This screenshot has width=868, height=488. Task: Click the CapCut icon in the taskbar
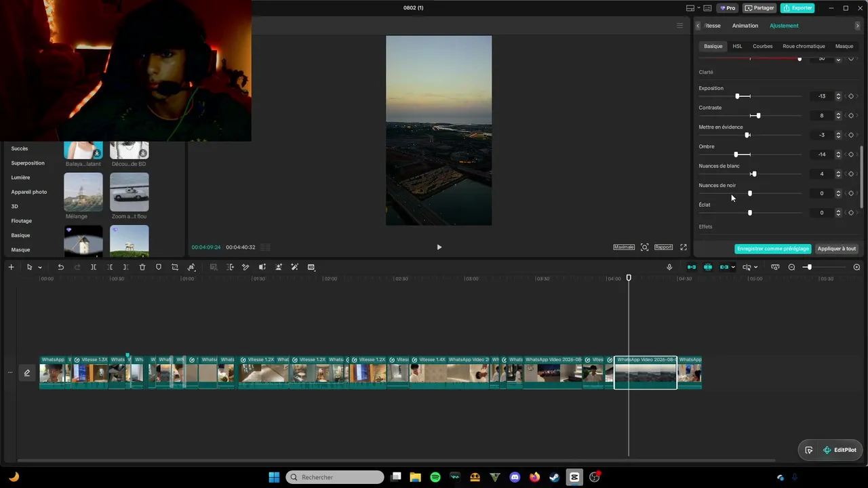(x=574, y=477)
